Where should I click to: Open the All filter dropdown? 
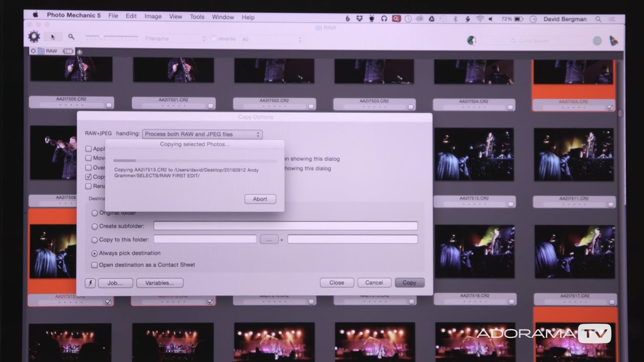click(x=272, y=39)
